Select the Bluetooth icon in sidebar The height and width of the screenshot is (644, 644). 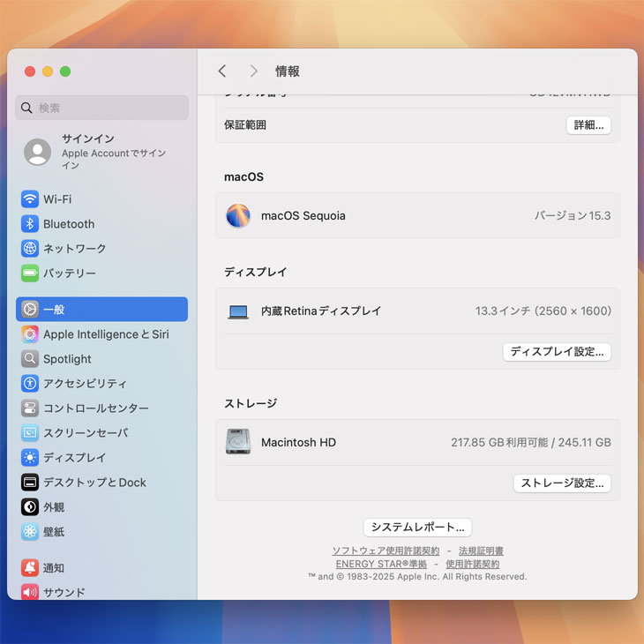tap(30, 224)
